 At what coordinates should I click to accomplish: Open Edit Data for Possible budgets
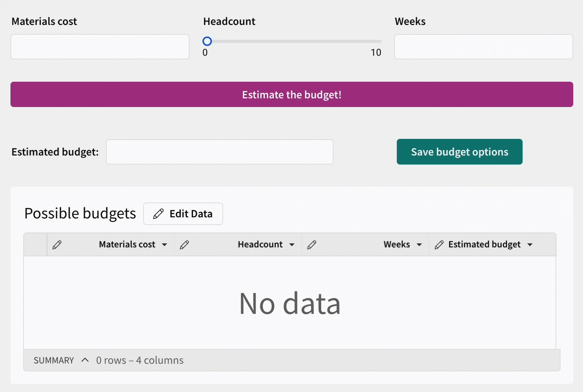[x=183, y=214]
